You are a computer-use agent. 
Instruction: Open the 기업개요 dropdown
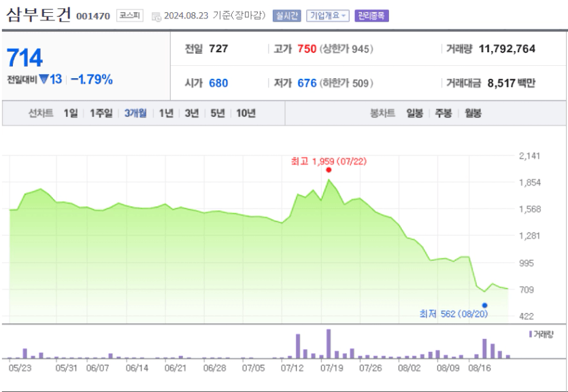coord(328,16)
